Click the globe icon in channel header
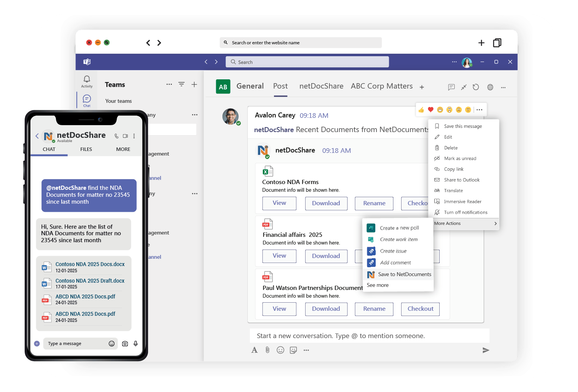This screenshot has height=392, width=578. click(x=490, y=87)
